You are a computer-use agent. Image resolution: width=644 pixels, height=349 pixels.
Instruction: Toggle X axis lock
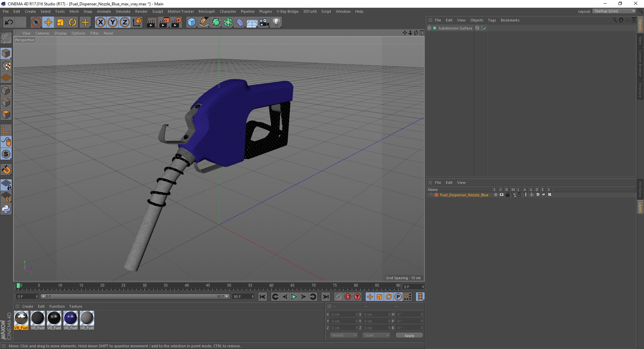[x=100, y=22]
